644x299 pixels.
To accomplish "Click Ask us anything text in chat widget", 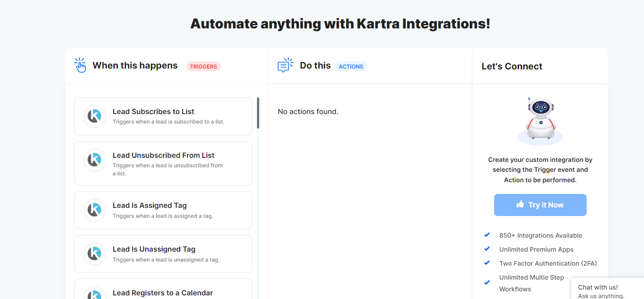I will coord(601,296).
